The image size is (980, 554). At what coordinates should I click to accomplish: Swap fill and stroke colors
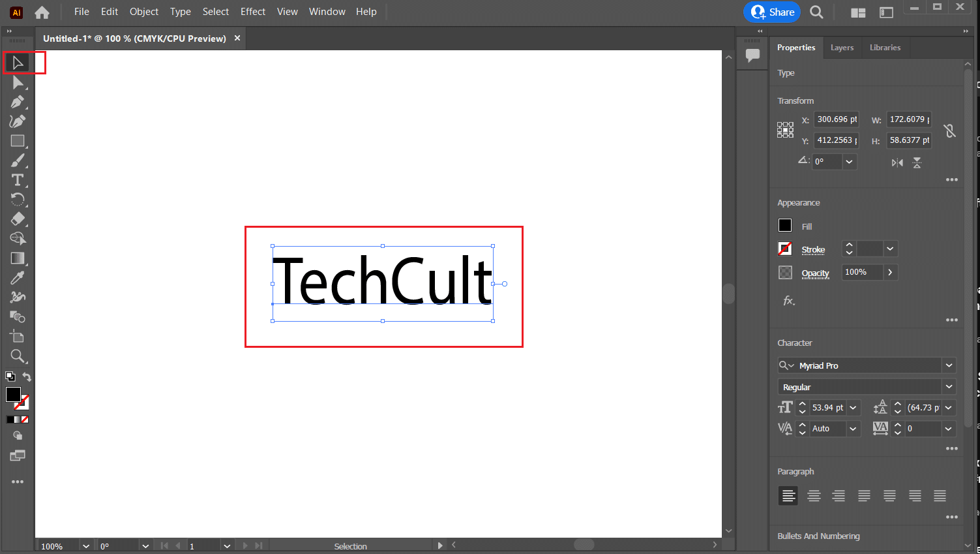point(27,377)
